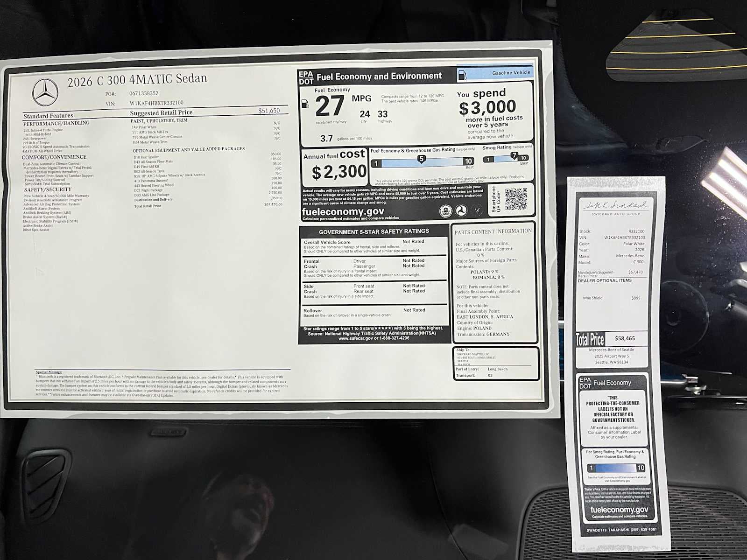747x560 pixels.
Task: Select the title "2026 C 300 4MATIC Sedan"
Action: [137, 79]
